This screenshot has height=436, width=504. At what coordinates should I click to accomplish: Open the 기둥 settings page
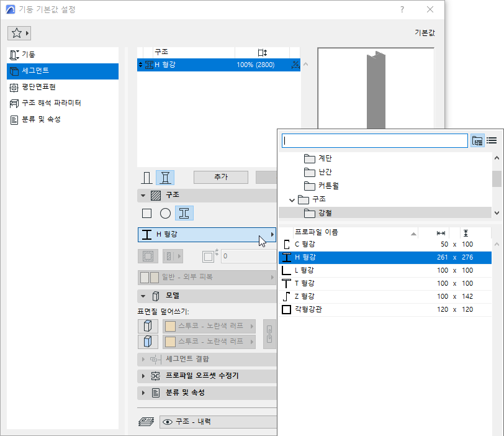click(x=63, y=55)
